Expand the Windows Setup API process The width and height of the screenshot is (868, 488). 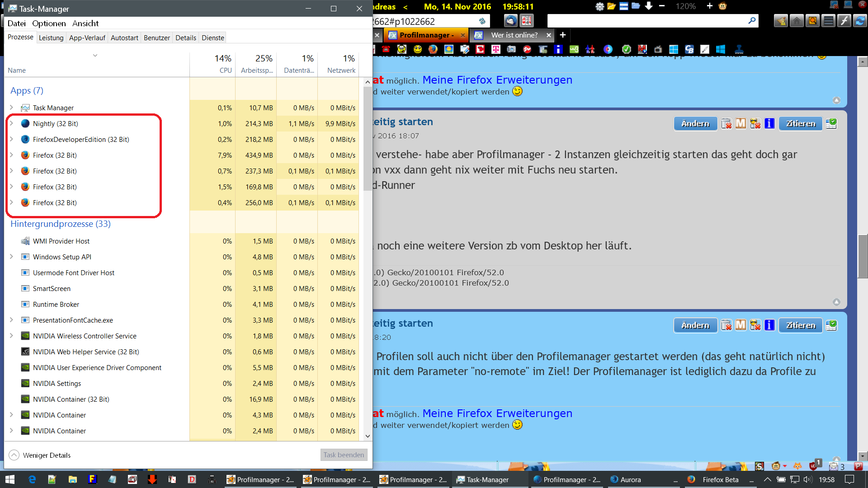tap(11, 257)
